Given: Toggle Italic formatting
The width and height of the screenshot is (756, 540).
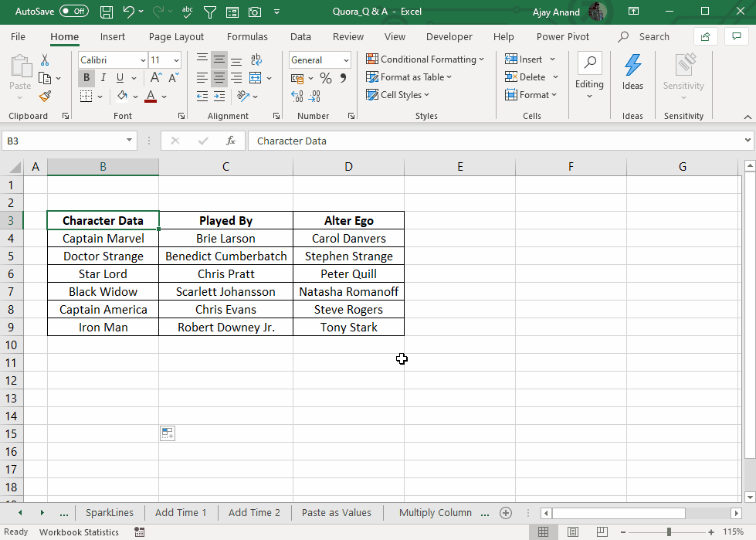Looking at the screenshot, I should click(103, 77).
